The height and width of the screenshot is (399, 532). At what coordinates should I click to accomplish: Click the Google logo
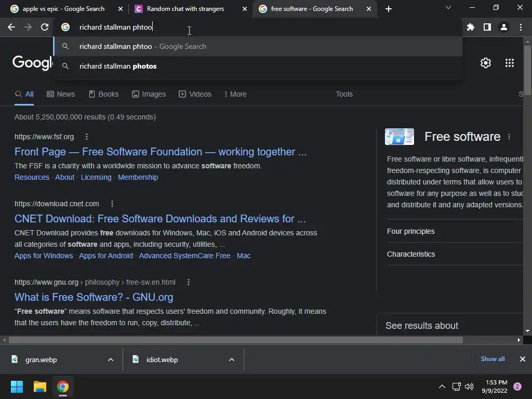coord(33,63)
